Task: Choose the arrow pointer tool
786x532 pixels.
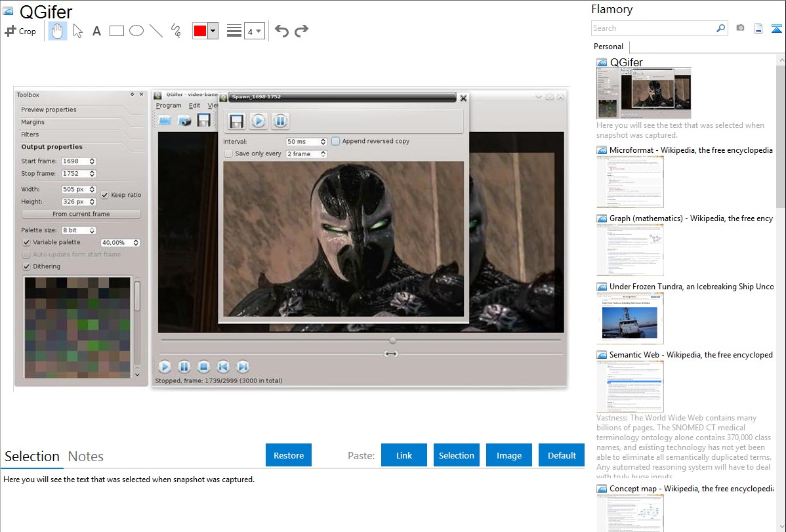Action: [77, 31]
